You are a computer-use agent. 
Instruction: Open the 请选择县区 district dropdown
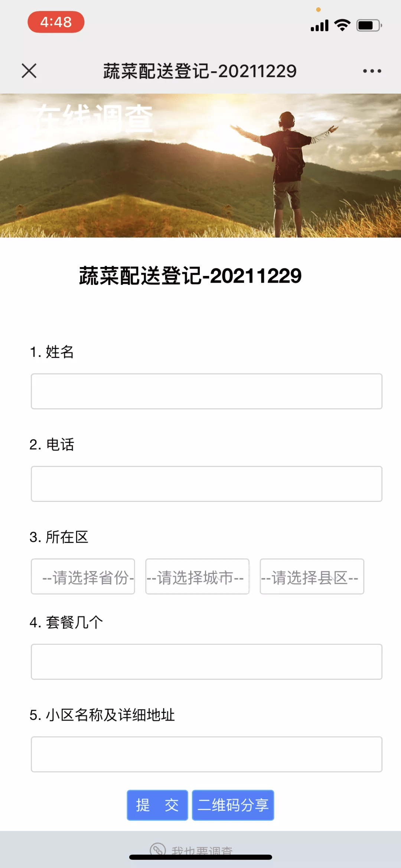tap(312, 576)
